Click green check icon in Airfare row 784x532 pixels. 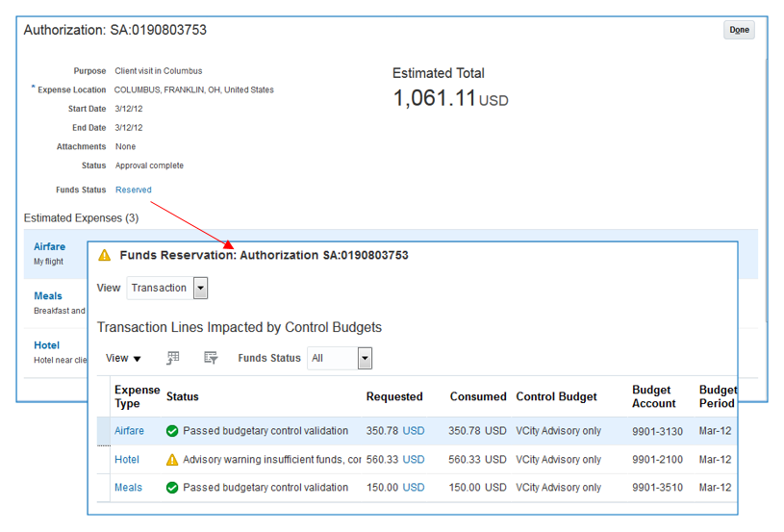(173, 431)
